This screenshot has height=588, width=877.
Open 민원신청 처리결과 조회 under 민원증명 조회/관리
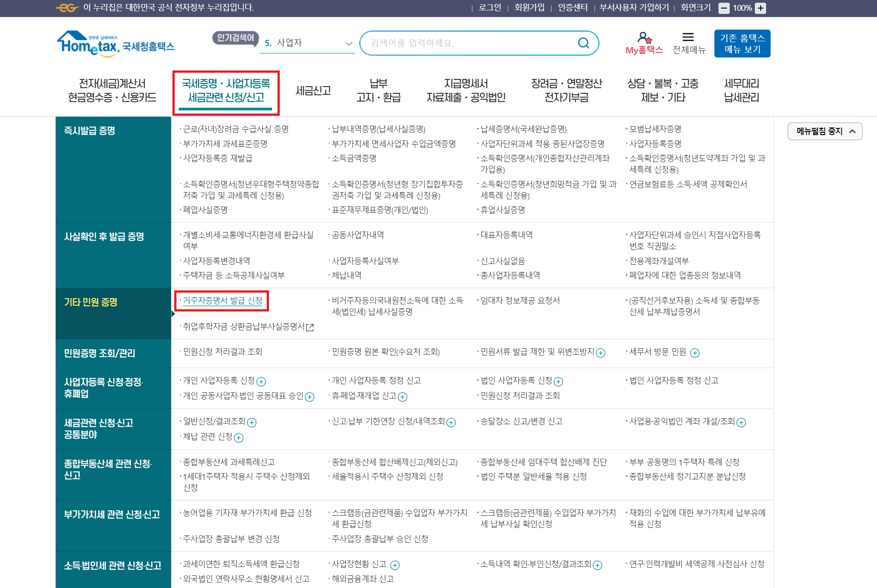[x=223, y=352]
